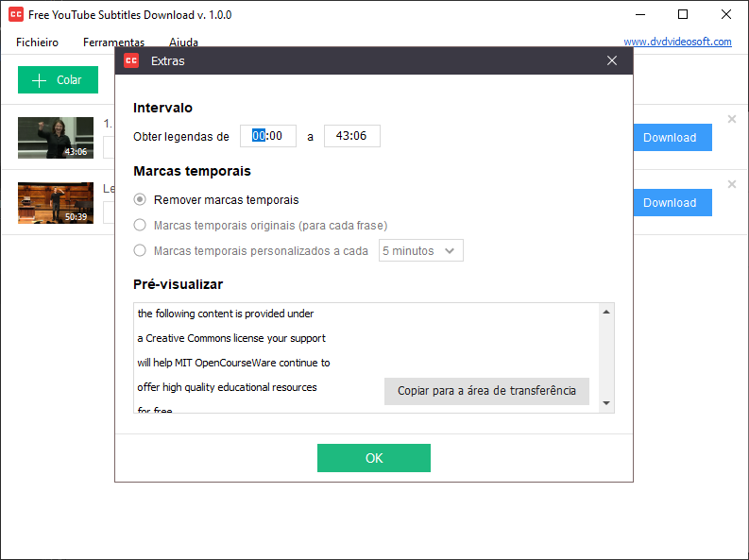Click the 50:39 stage video thumbnail
Viewport: 749px width, 560px height.
(56, 203)
